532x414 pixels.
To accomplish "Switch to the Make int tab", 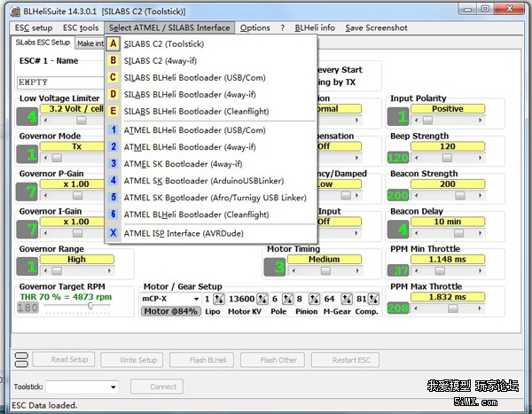I will pos(90,43).
